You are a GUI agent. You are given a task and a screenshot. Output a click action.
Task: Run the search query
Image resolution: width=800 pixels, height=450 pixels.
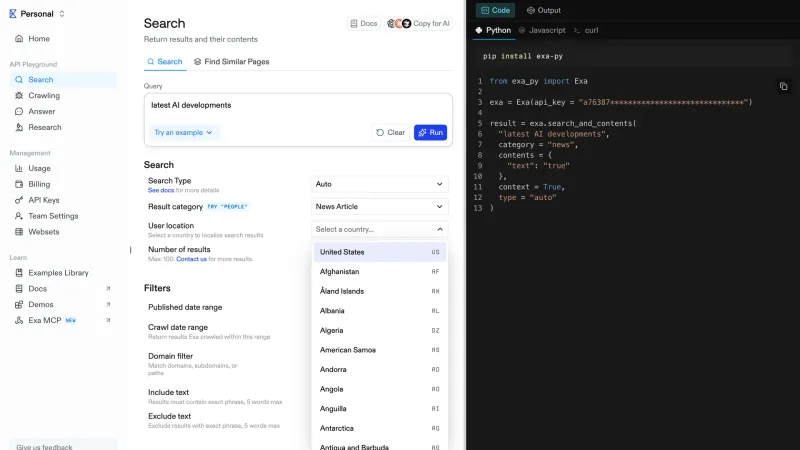430,133
